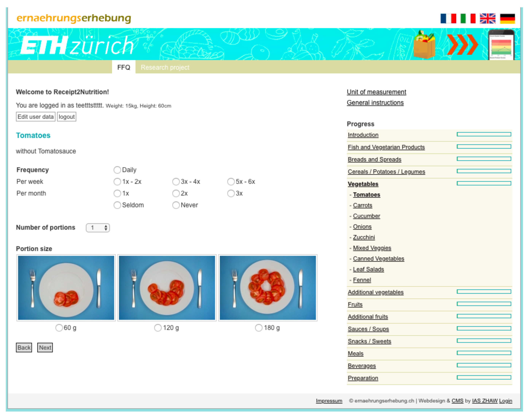
Task: Click the grocery bag banner image
Action: tap(424, 44)
